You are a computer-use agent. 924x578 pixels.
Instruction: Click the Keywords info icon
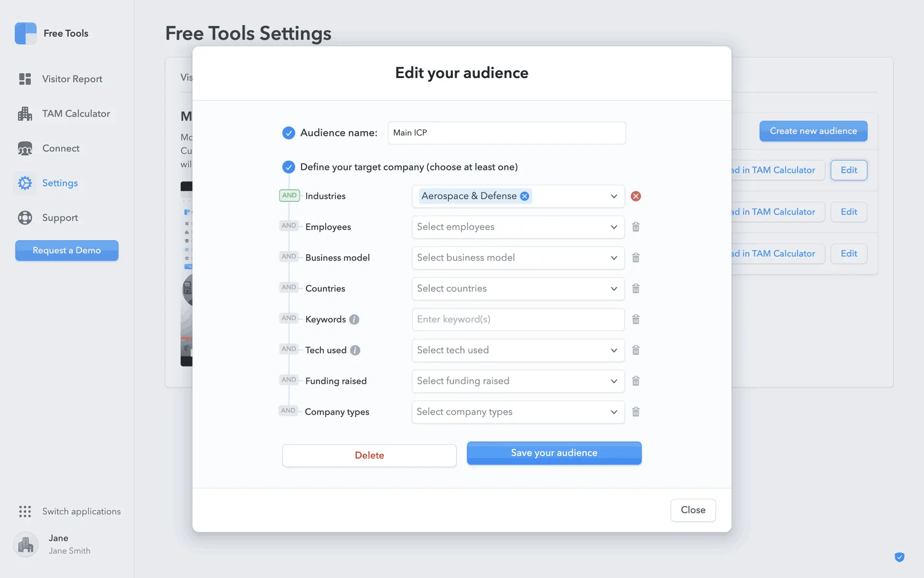coord(354,319)
